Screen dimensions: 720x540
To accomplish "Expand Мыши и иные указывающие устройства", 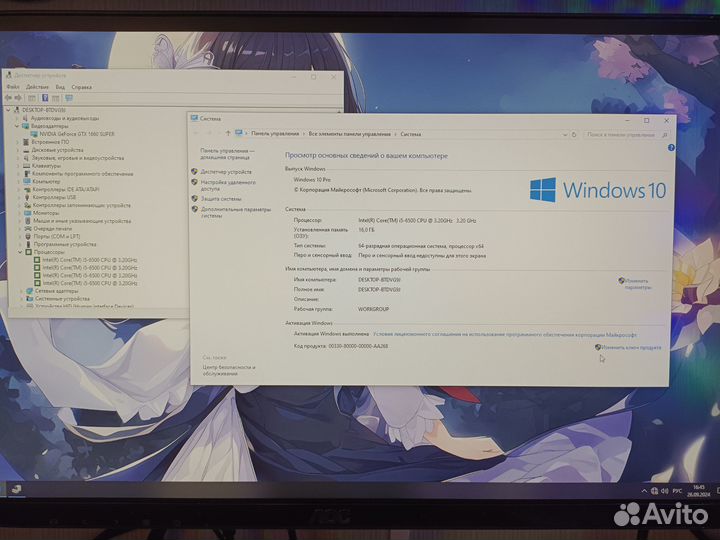I will coord(19,221).
